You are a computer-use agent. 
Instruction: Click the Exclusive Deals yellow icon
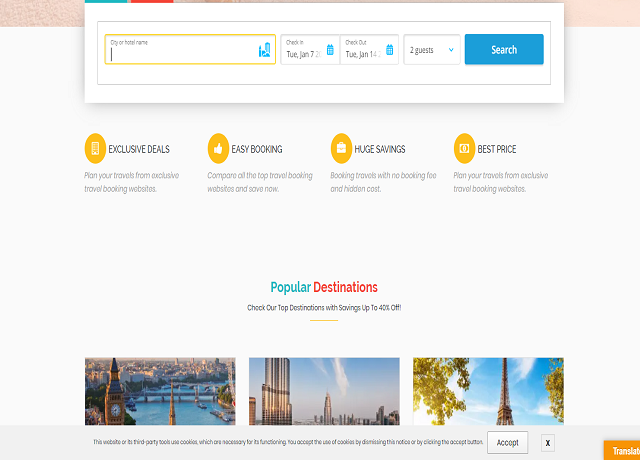pyautogui.click(x=95, y=149)
